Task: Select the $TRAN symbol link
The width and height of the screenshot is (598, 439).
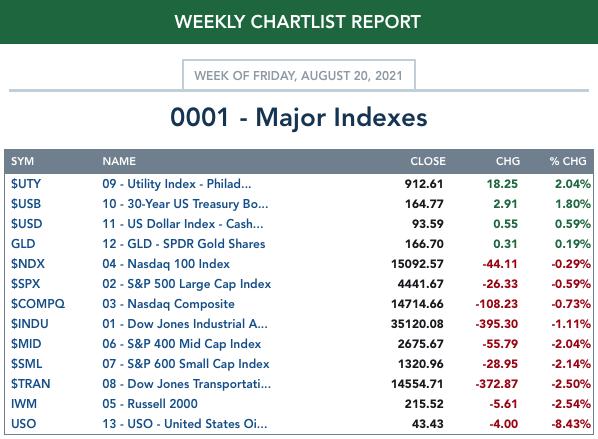Action: (x=31, y=384)
